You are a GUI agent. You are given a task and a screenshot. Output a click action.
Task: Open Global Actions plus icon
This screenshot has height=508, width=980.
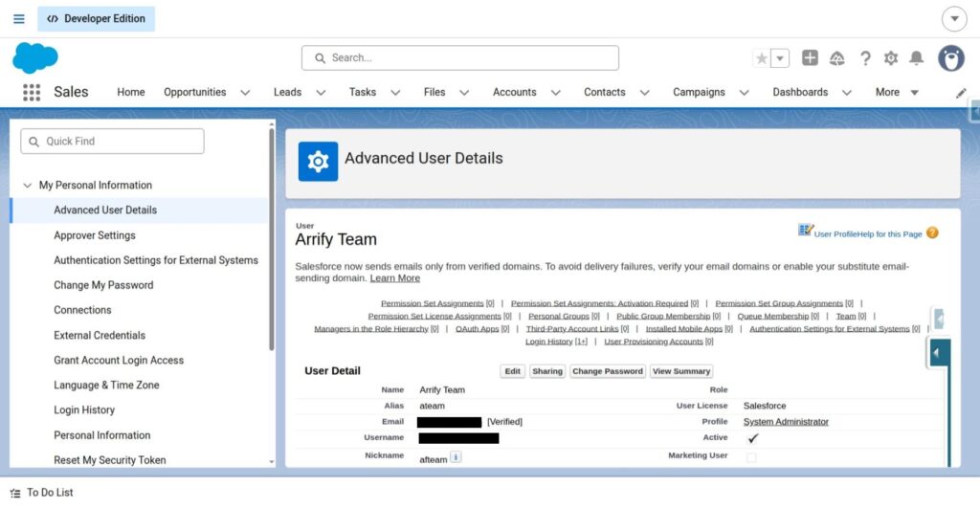pyautogui.click(x=810, y=57)
